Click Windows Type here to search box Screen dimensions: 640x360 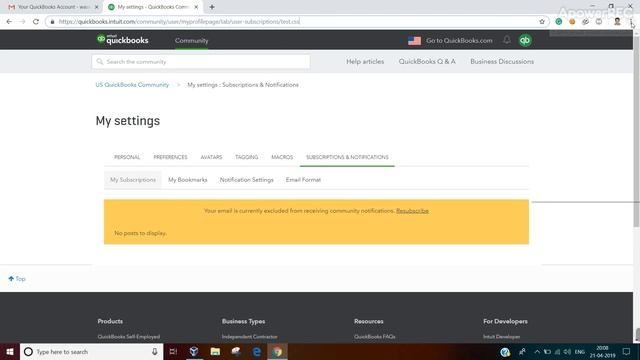coord(91,351)
